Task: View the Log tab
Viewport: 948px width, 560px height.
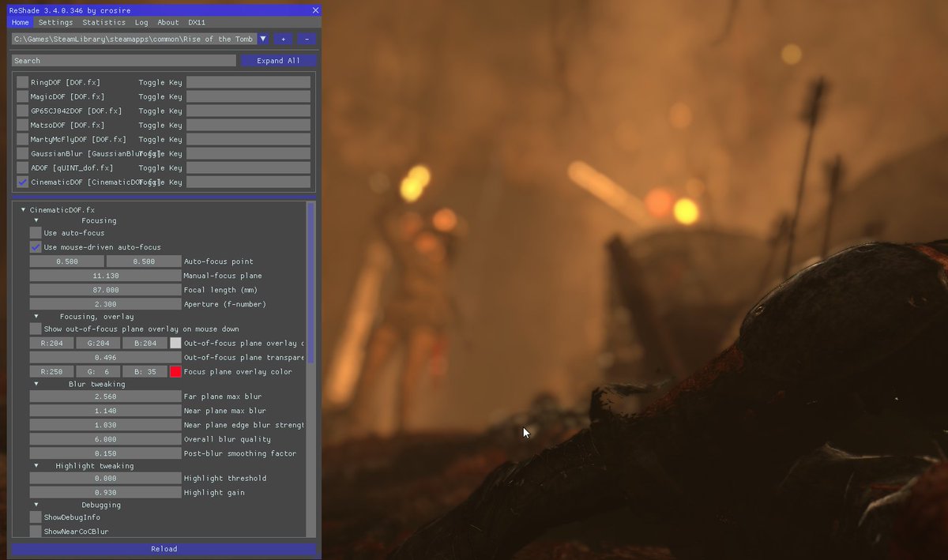Action: [x=141, y=23]
